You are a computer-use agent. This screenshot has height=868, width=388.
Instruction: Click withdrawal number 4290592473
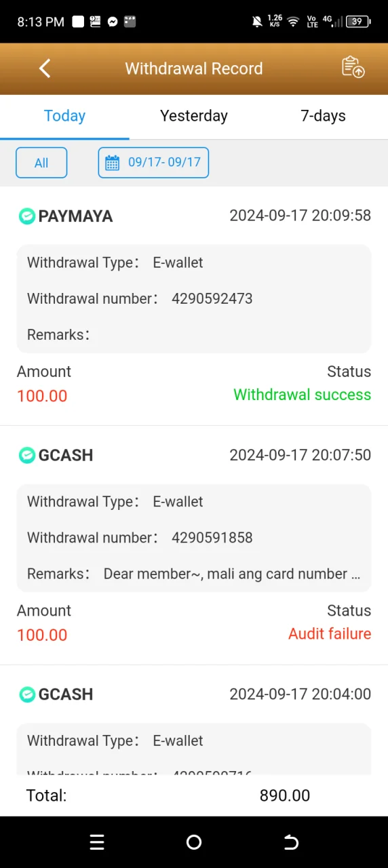pos(212,298)
